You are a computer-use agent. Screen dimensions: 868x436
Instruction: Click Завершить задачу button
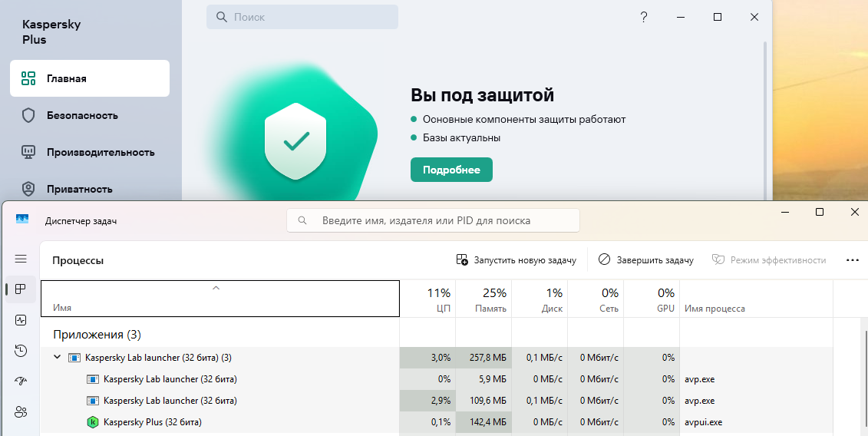[x=646, y=259]
